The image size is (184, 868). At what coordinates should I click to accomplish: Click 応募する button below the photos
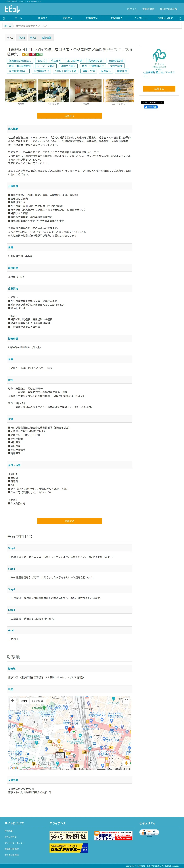[x=69, y=116]
